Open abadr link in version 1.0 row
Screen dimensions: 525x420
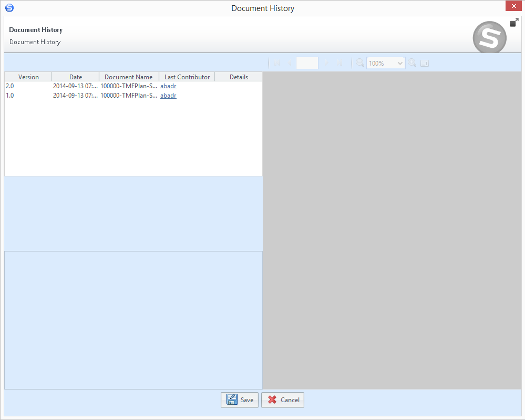[168, 96]
